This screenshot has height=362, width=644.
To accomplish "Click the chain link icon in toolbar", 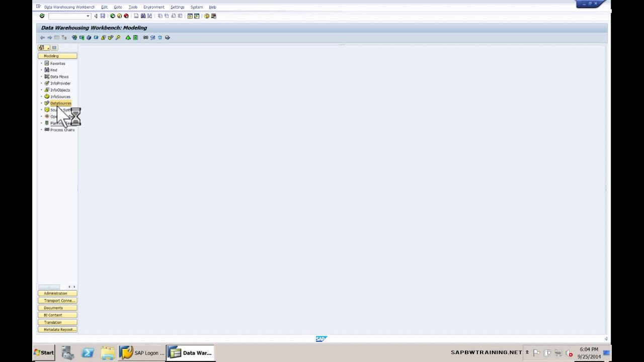I will tap(146, 38).
